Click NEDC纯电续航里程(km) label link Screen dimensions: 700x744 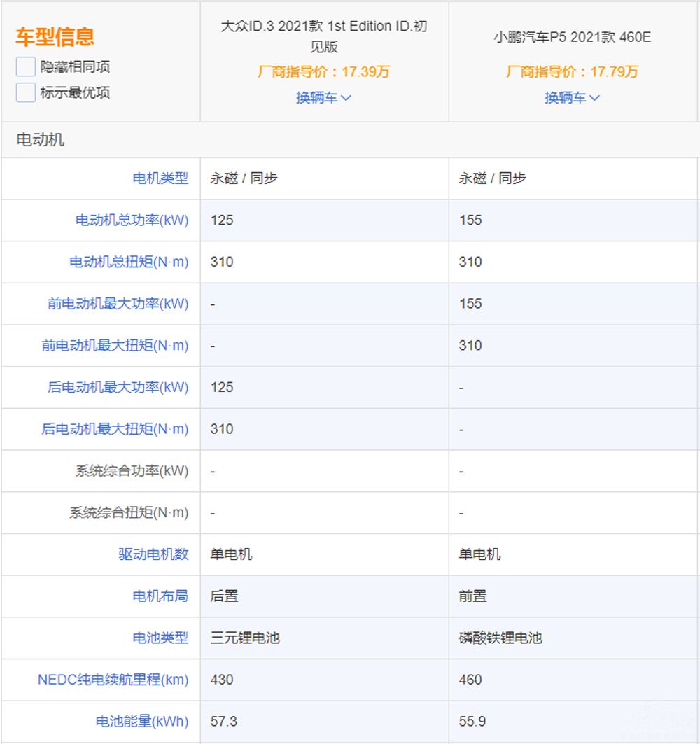coord(113,680)
